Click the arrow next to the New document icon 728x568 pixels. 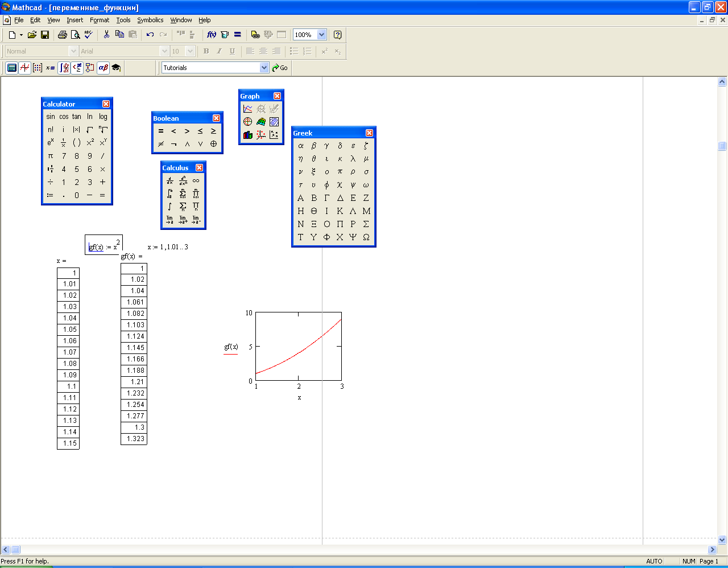pyautogui.click(x=21, y=35)
